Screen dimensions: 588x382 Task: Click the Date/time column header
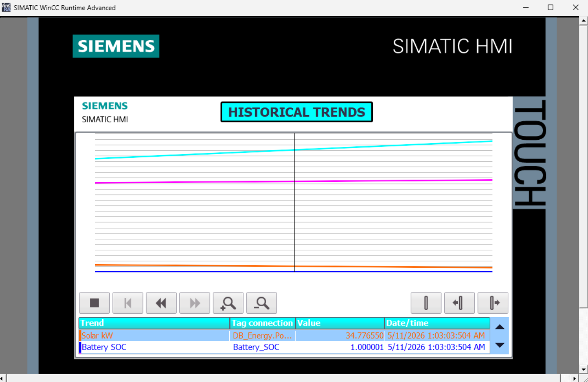[437, 323]
